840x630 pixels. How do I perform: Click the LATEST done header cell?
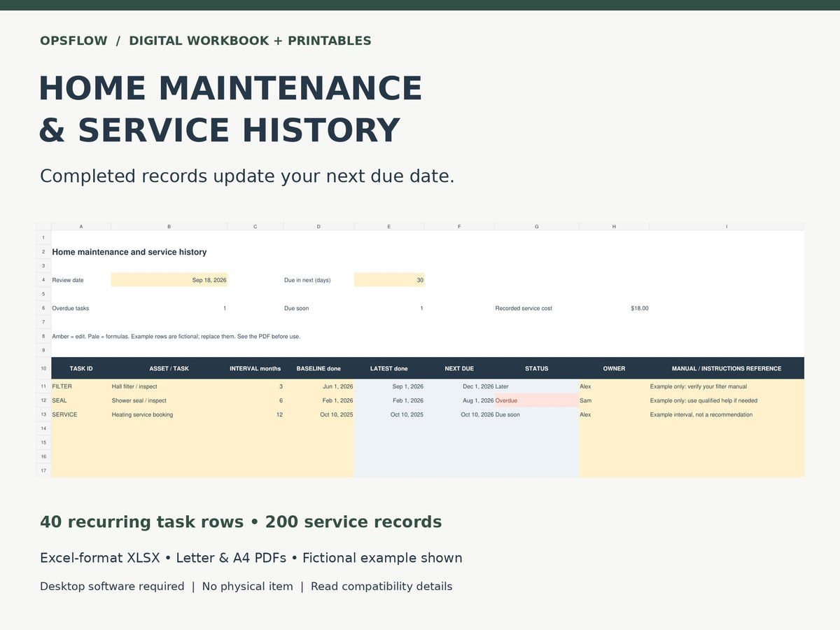[389, 368]
